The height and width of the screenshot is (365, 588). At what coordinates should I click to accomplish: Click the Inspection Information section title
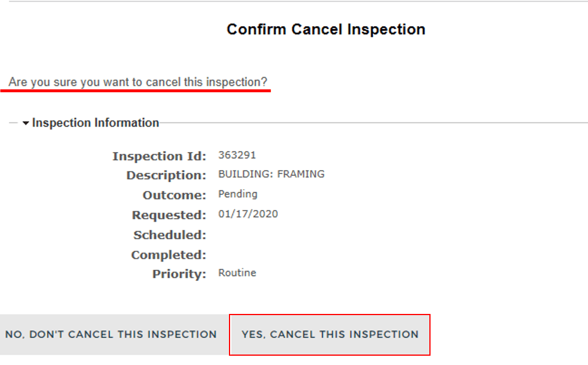[x=95, y=123]
